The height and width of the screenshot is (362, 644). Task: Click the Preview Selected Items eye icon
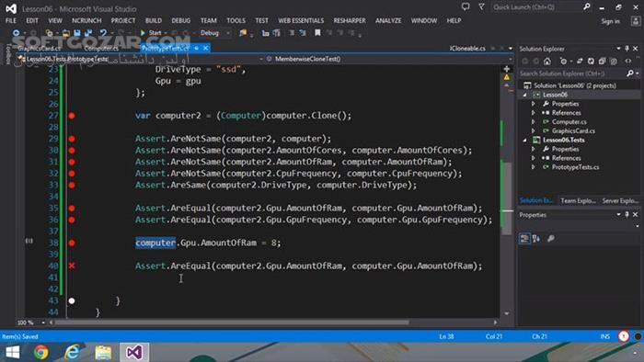[628, 61]
